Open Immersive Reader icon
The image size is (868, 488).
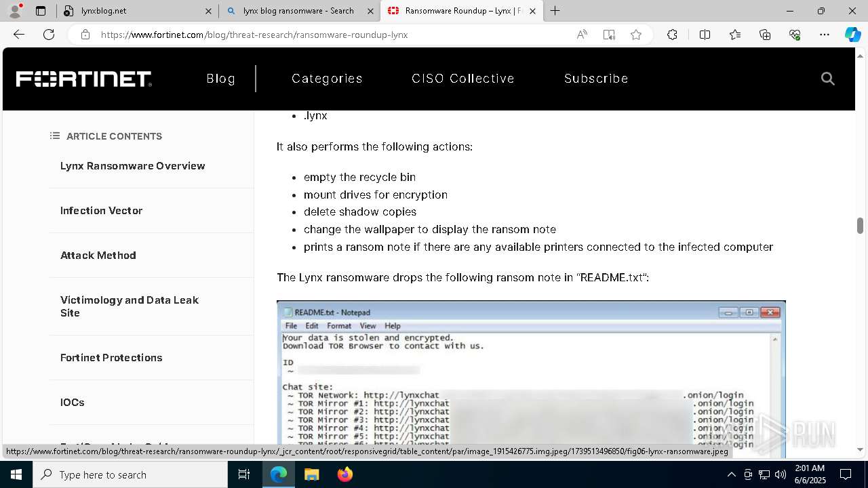pos(609,35)
